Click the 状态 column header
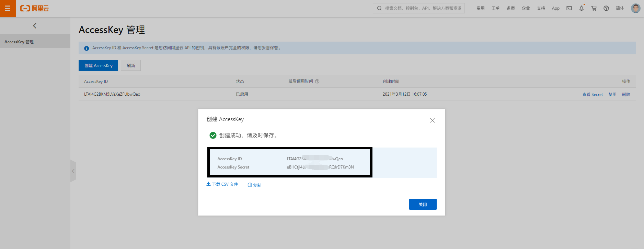 click(240, 82)
